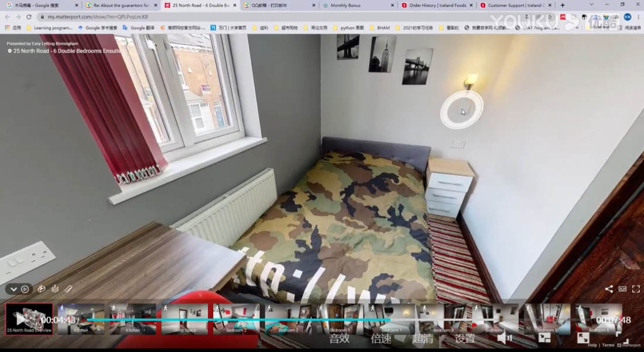Open the 2021的学习任务 bookmark folder
This screenshot has height=352, width=644.
(x=414, y=28)
